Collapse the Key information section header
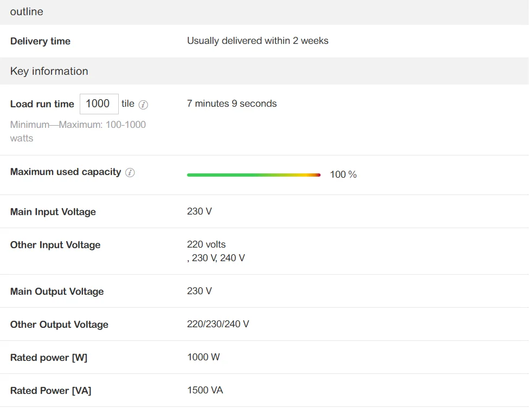 [x=49, y=71]
